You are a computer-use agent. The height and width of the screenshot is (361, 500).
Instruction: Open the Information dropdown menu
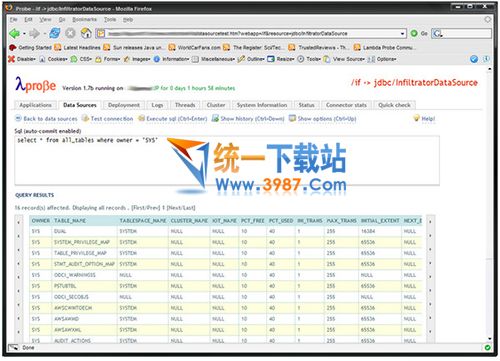click(x=171, y=59)
